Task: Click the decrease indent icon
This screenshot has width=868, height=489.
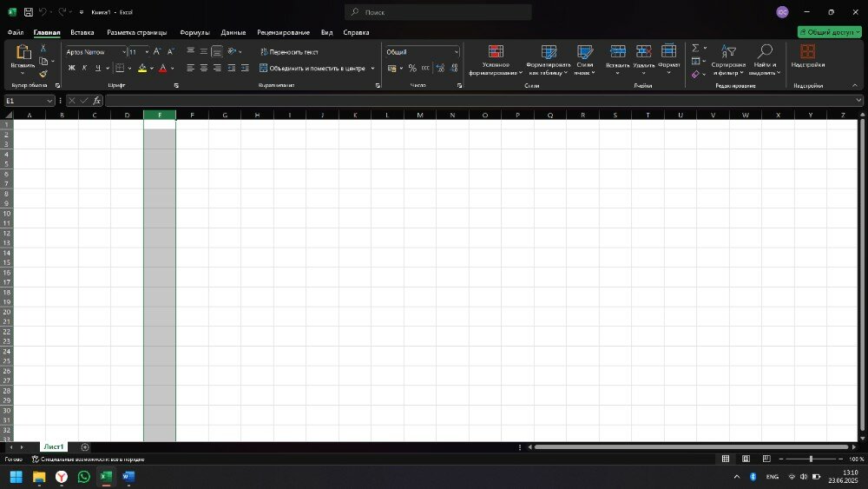Action: (x=232, y=68)
